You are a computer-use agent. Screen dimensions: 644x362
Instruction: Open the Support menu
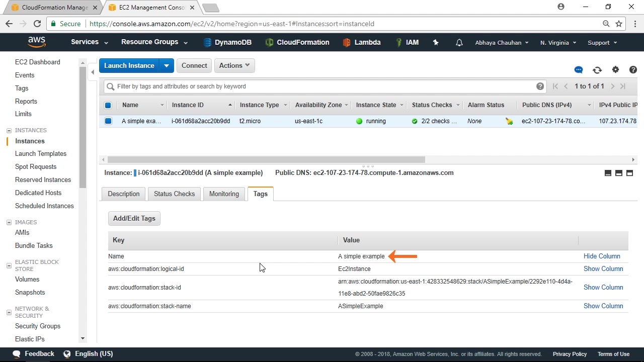point(602,43)
